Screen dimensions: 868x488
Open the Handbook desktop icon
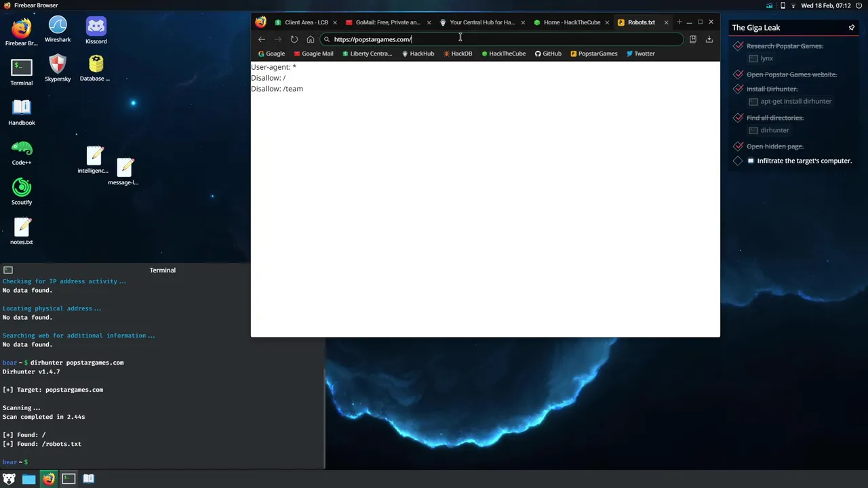pyautogui.click(x=22, y=113)
